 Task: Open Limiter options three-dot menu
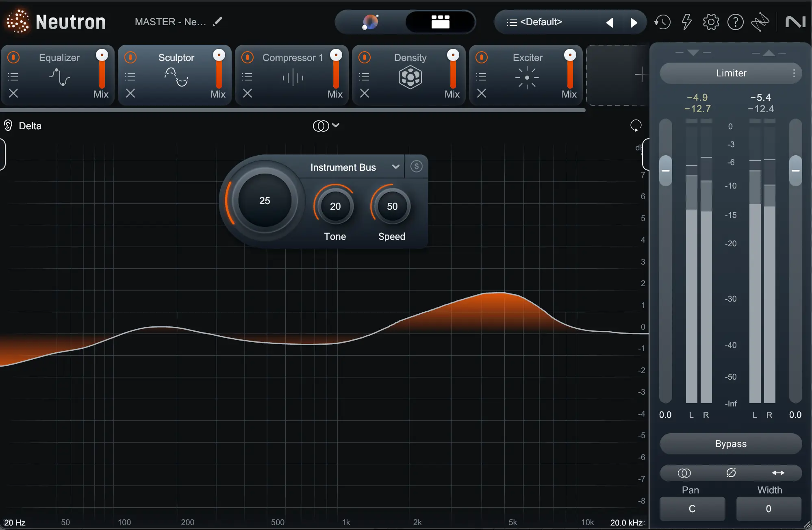coord(794,73)
